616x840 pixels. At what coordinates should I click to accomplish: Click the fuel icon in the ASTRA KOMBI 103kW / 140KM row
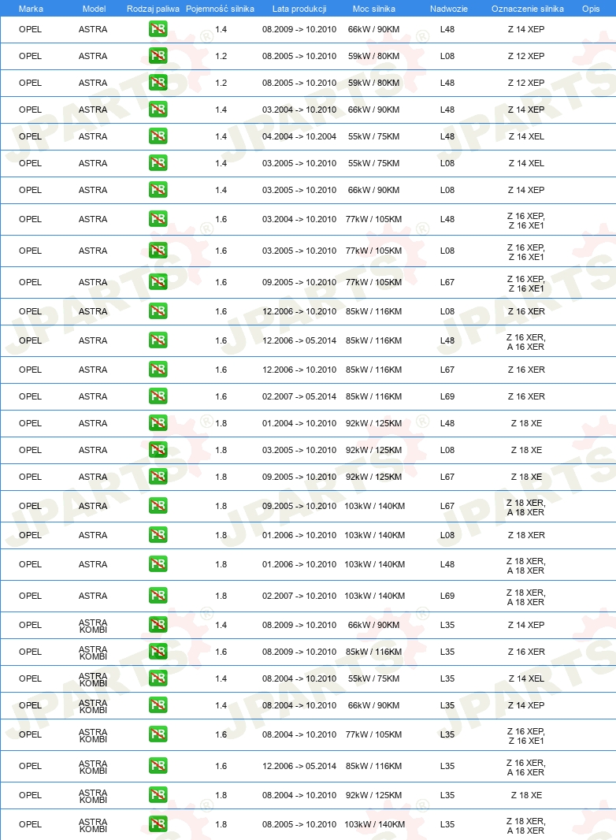[x=158, y=824]
